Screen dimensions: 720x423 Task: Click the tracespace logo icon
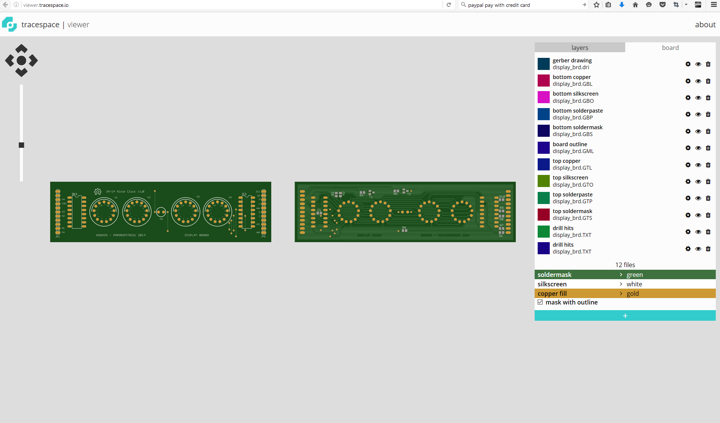pyautogui.click(x=9, y=24)
